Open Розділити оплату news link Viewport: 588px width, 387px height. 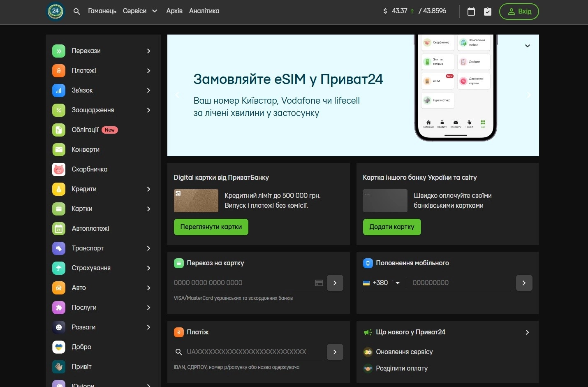pyautogui.click(x=402, y=368)
